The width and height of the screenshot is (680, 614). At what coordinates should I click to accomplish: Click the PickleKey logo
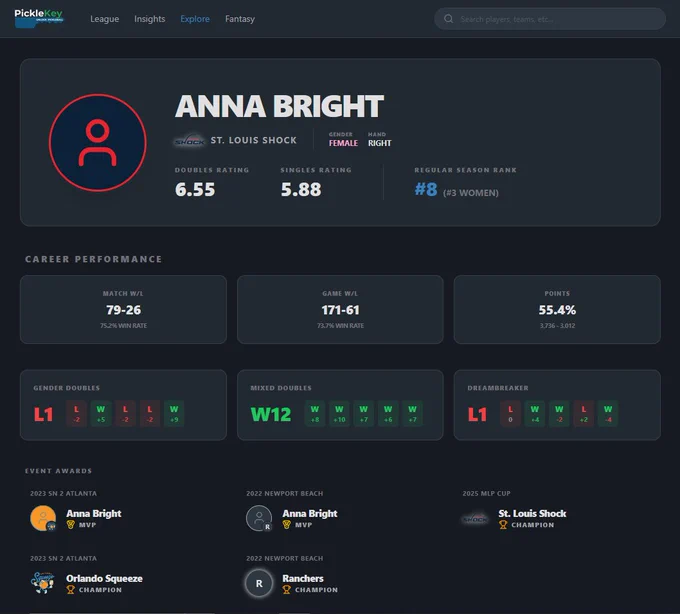(x=39, y=18)
